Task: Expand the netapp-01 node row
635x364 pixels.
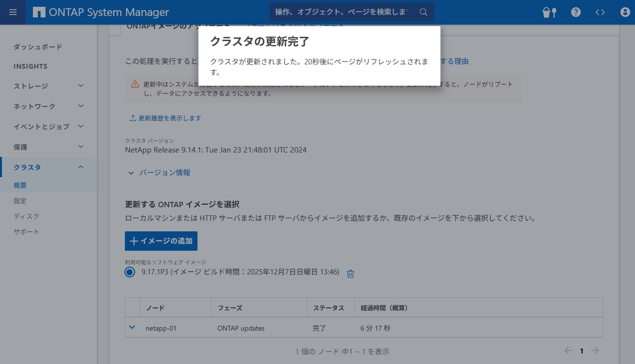Action: click(132, 328)
